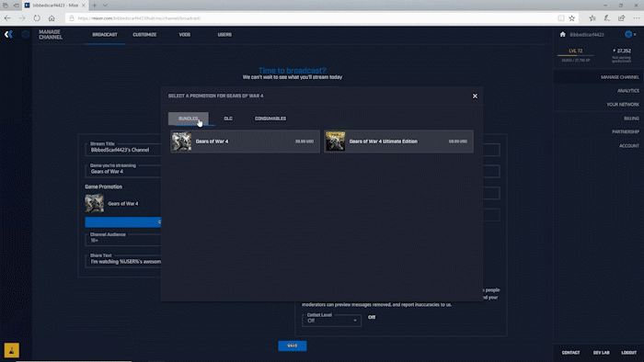
Task: Click the Save button
Action: tap(293, 345)
